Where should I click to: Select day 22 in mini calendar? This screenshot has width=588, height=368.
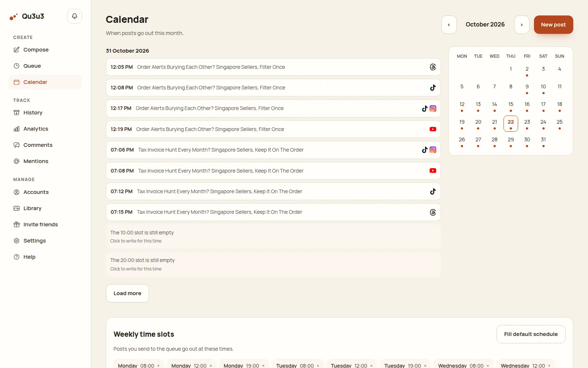(511, 124)
